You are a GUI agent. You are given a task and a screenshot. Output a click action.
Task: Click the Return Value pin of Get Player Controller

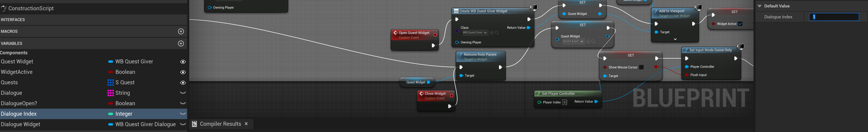[596, 102]
